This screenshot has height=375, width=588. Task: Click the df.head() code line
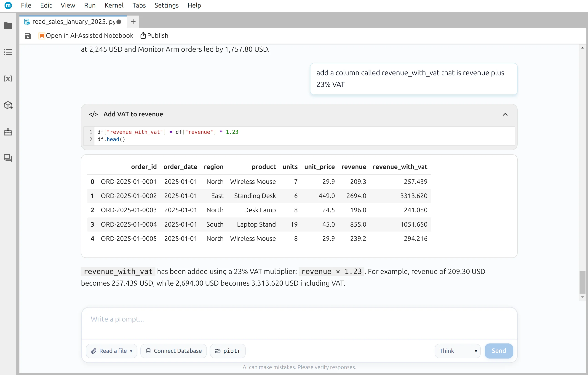tap(111, 139)
